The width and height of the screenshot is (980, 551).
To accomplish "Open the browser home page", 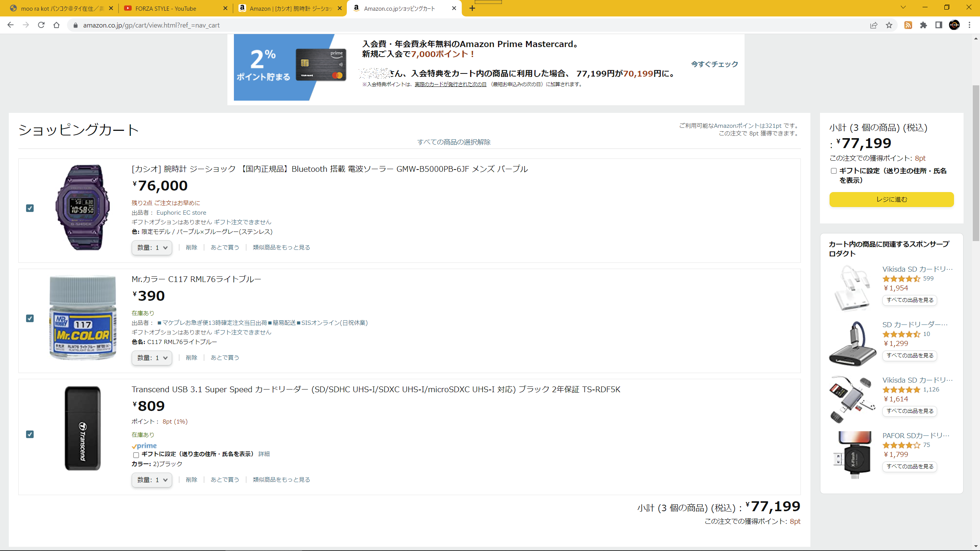I will (x=56, y=25).
